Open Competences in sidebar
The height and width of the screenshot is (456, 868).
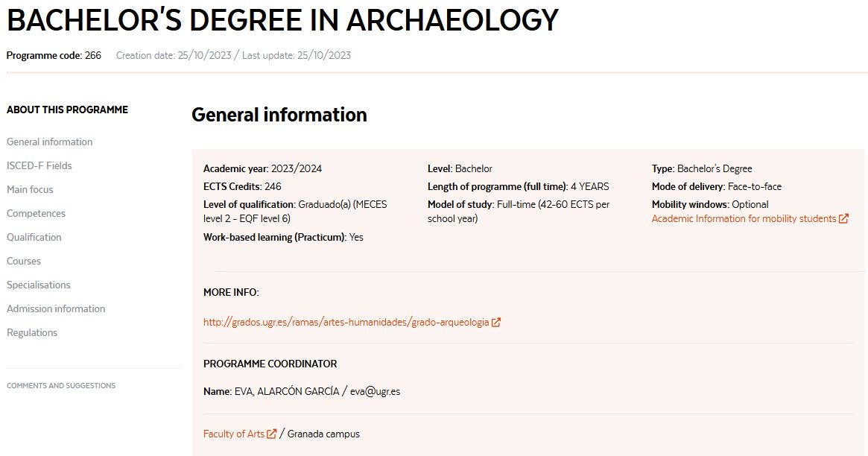tap(36, 213)
